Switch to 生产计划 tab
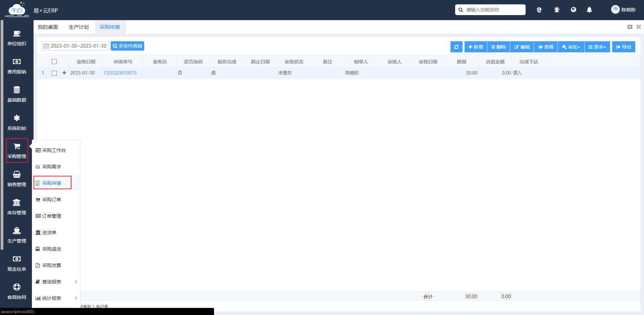Image resolution: width=644 pixels, height=315 pixels. coord(79,27)
